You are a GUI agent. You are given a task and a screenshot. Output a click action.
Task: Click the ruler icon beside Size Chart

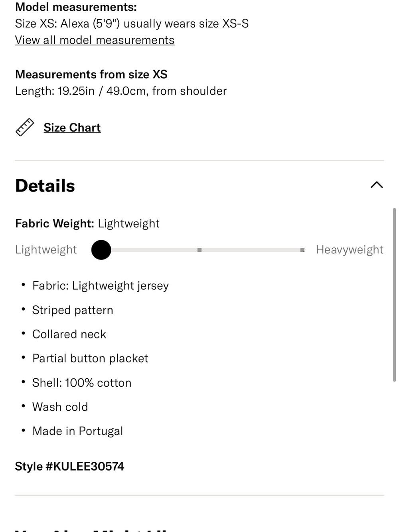pyautogui.click(x=25, y=127)
